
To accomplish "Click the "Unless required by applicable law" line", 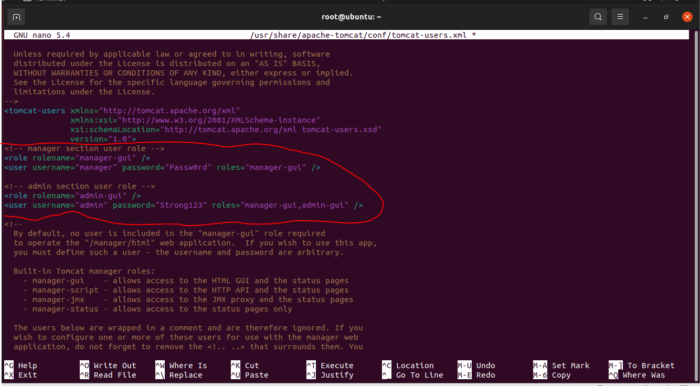I will tap(171, 54).
